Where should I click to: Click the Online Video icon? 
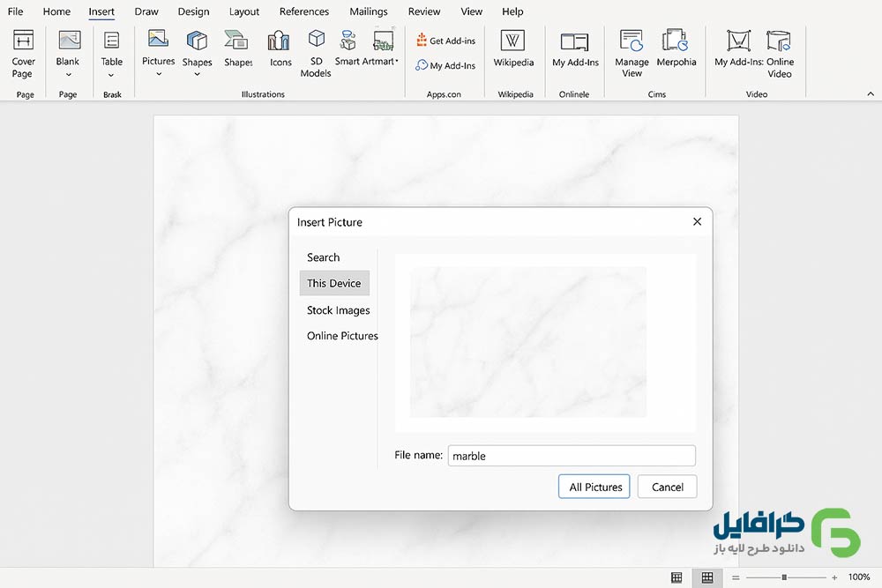779,41
